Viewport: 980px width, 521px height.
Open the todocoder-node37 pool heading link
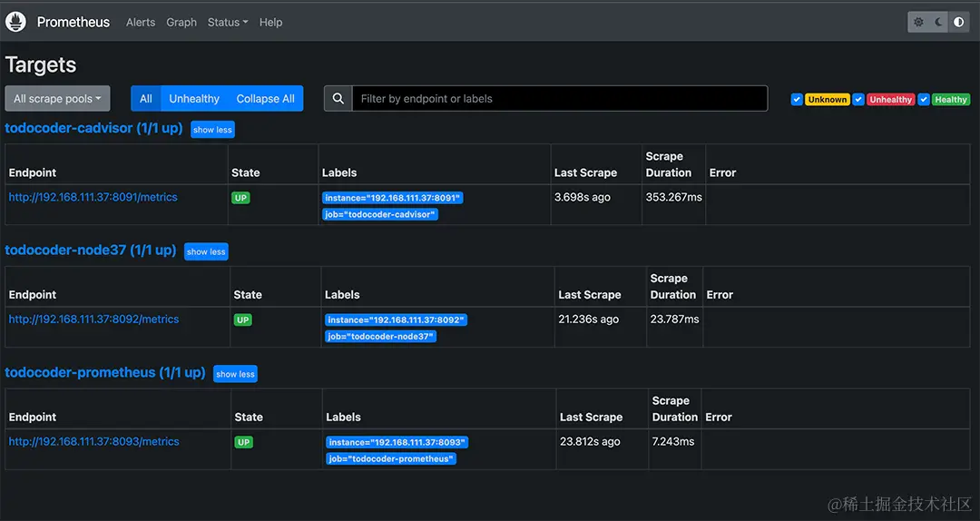click(91, 251)
